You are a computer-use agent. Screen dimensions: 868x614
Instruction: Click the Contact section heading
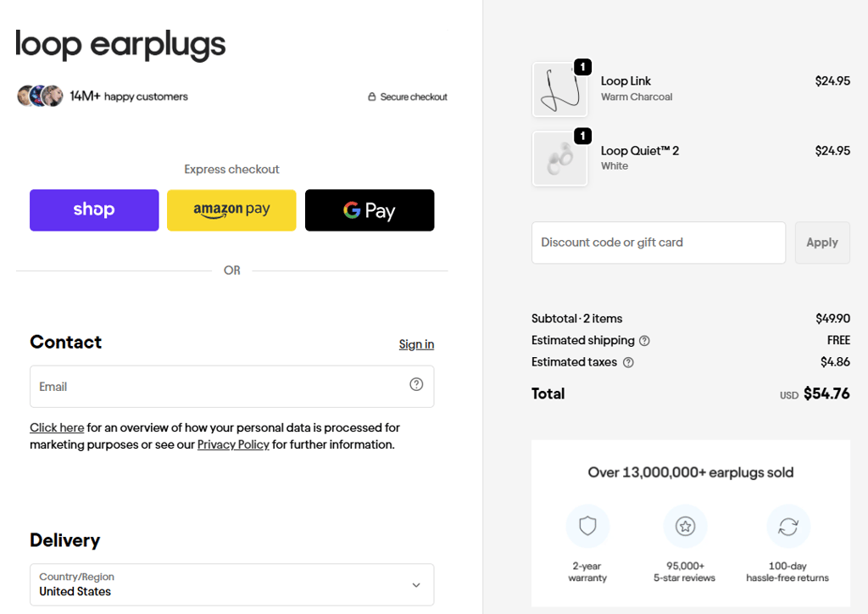(x=65, y=342)
